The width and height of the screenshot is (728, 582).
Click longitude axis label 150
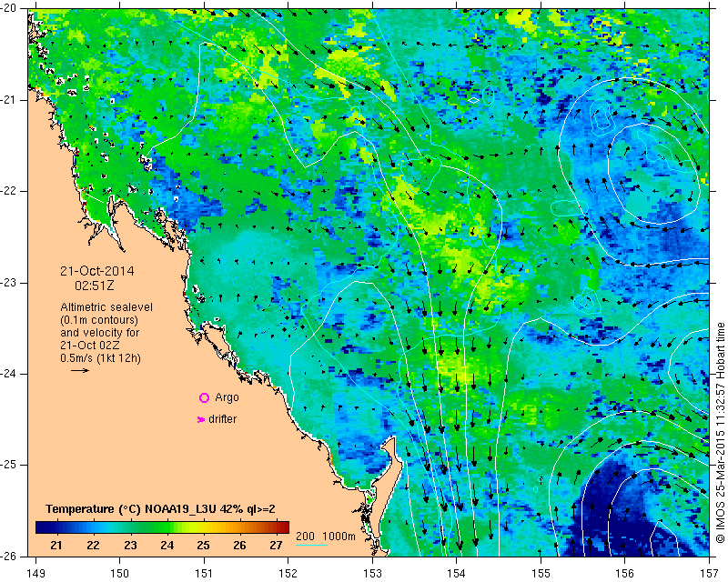(120, 574)
